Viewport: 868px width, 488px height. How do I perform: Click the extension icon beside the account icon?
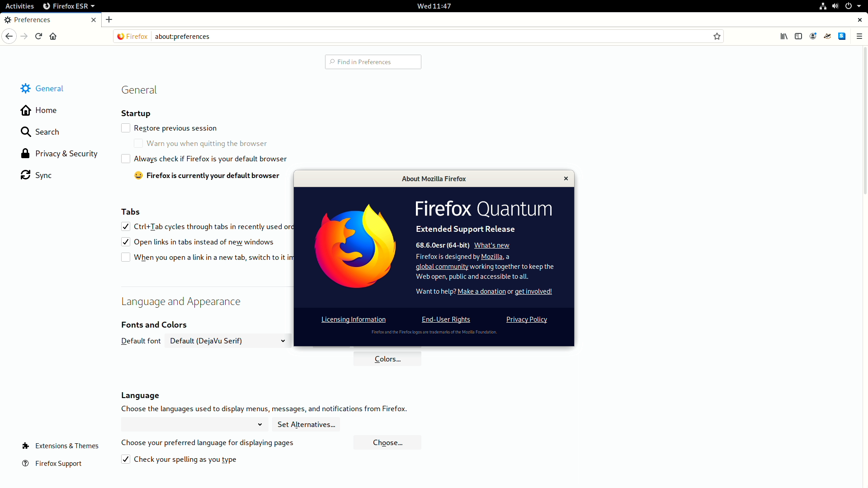click(827, 36)
